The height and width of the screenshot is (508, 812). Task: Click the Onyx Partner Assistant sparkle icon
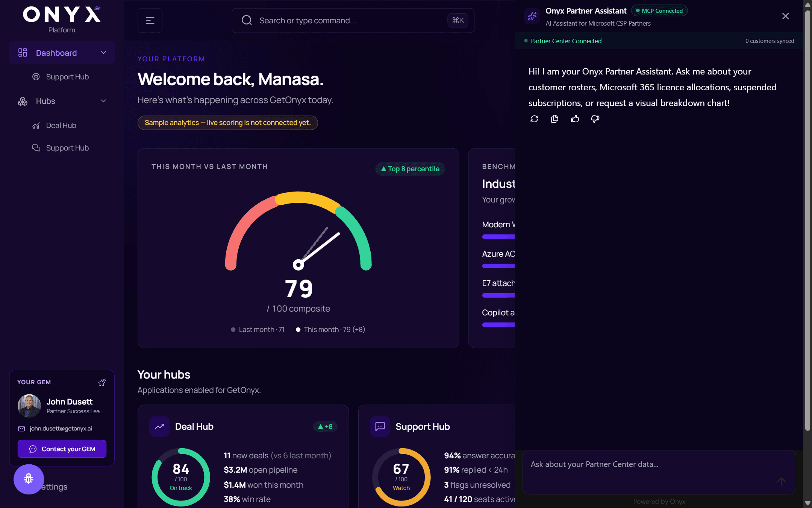[532, 16]
